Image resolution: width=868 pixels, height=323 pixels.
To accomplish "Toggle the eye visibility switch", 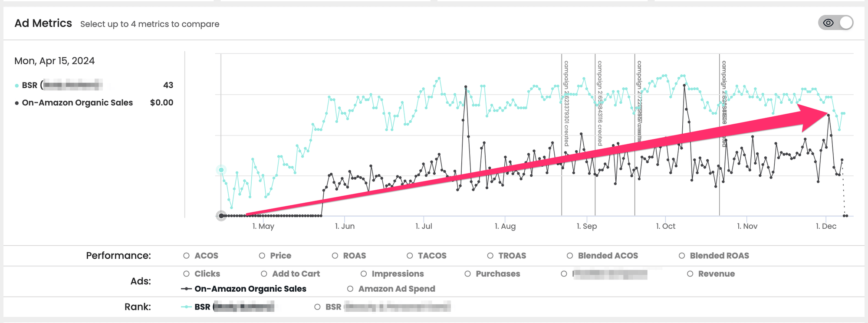I will click(x=835, y=23).
